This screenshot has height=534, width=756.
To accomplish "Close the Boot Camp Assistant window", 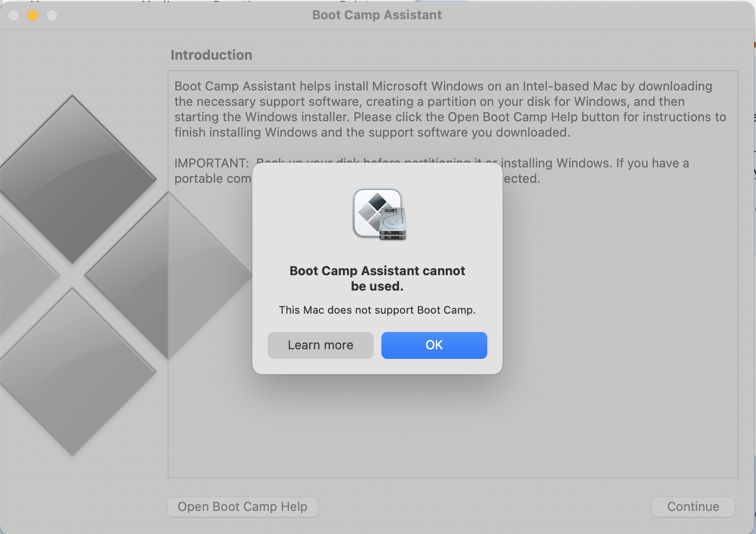I will point(13,15).
